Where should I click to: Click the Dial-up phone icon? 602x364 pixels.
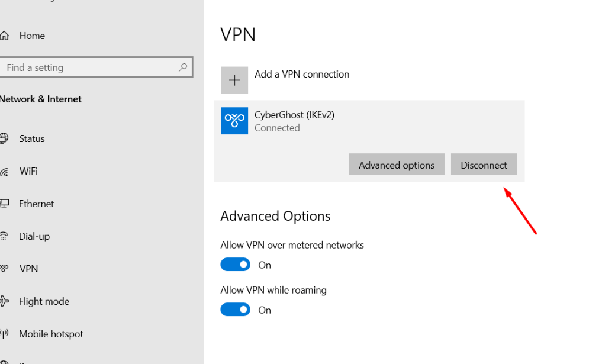4,236
